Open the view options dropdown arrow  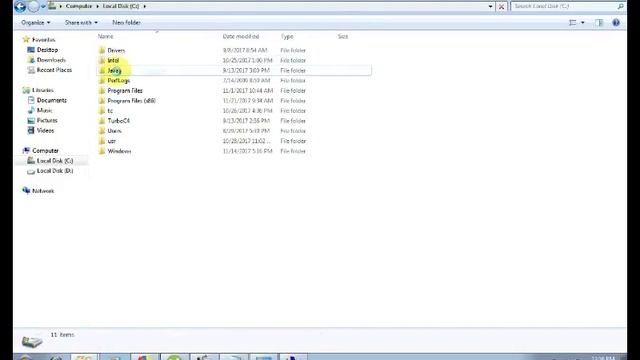[x=582, y=23]
